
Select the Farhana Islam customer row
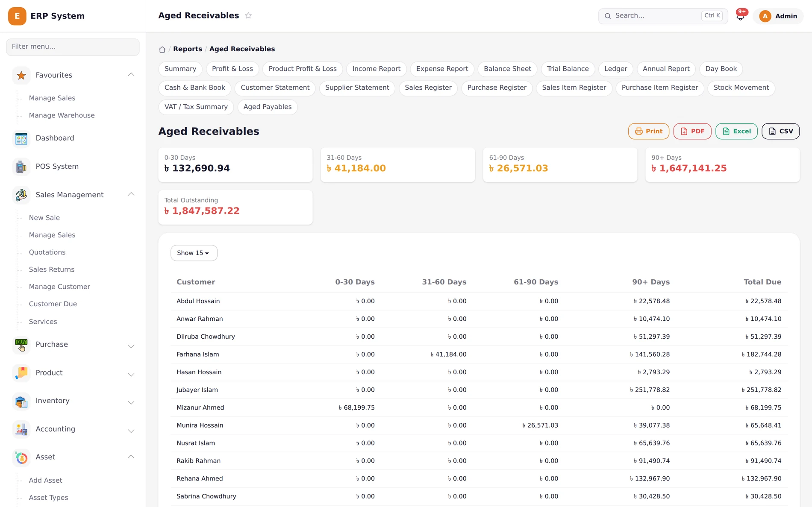click(479, 355)
